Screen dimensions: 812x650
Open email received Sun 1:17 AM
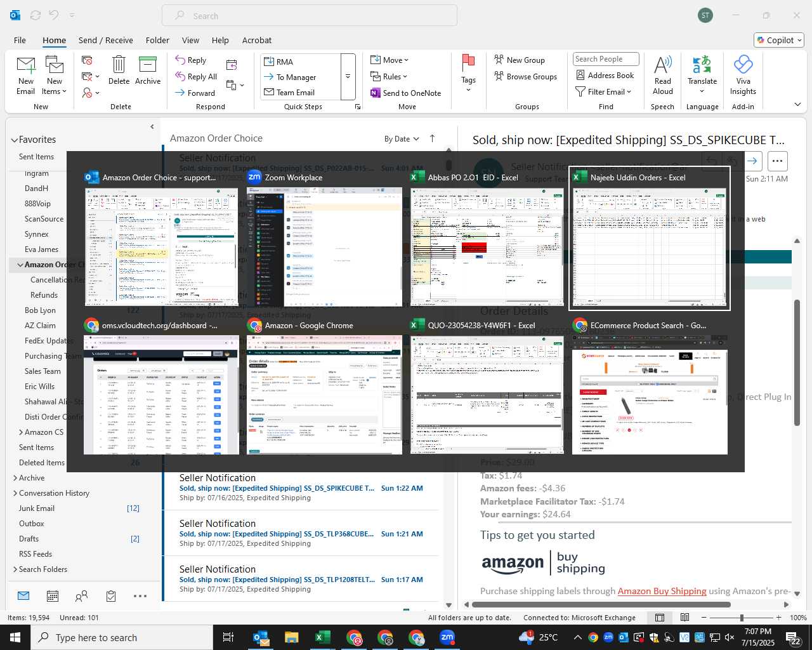click(x=301, y=579)
